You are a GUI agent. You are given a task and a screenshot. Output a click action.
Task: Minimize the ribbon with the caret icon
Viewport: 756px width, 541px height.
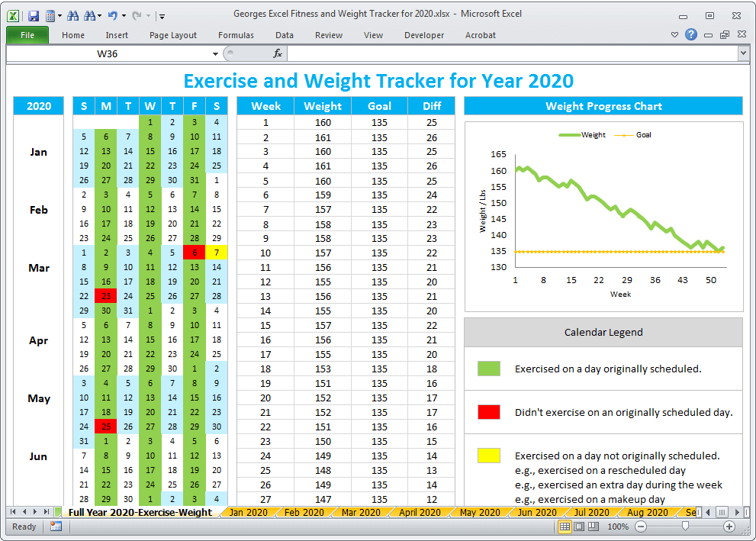(674, 34)
